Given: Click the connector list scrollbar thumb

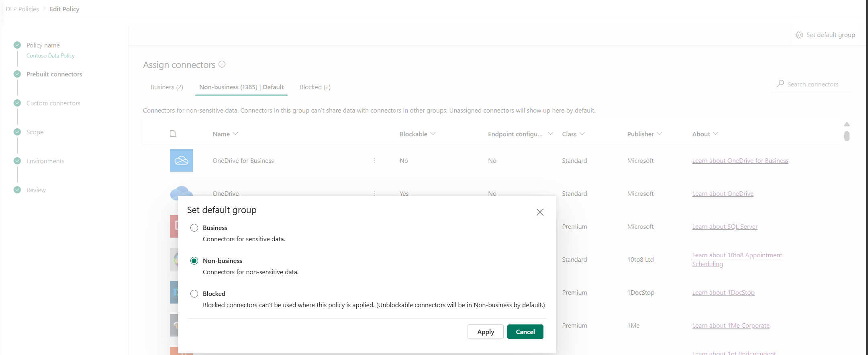Looking at the screenshot, I should click(x=847, y=136).
